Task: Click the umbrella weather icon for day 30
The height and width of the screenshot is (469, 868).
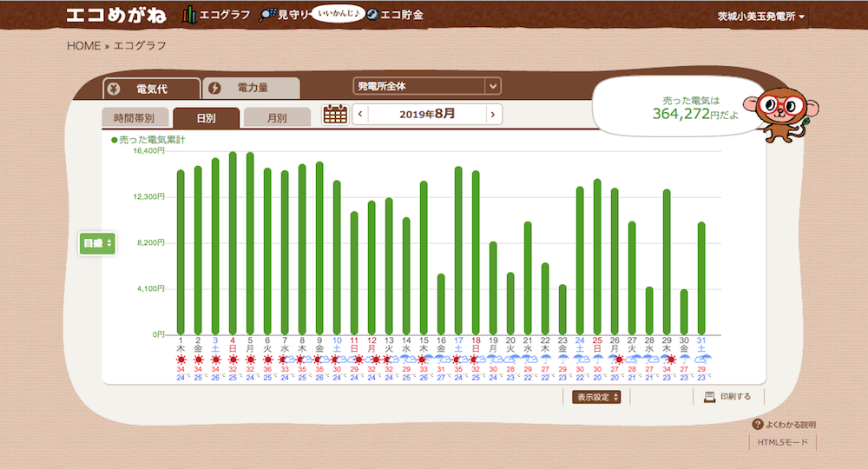Action: pyautogui.click(x=684, y=360)
